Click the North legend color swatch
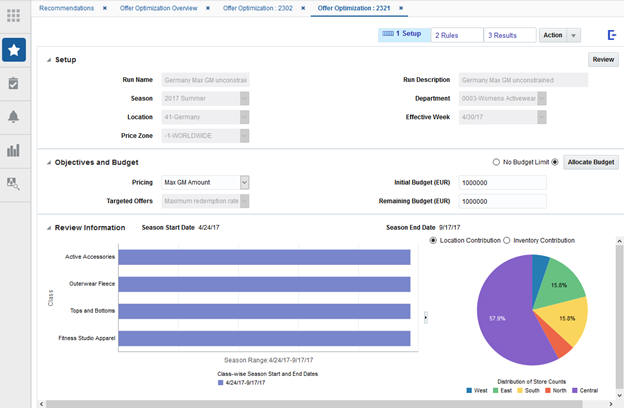624x408 pixels. click(548, 390)
